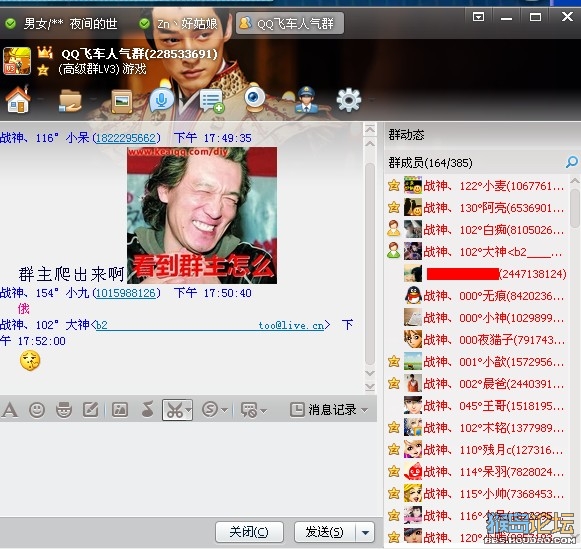581x549 pixels.
Task: Select member 战神、001°小歆
Action: (477, 362)
